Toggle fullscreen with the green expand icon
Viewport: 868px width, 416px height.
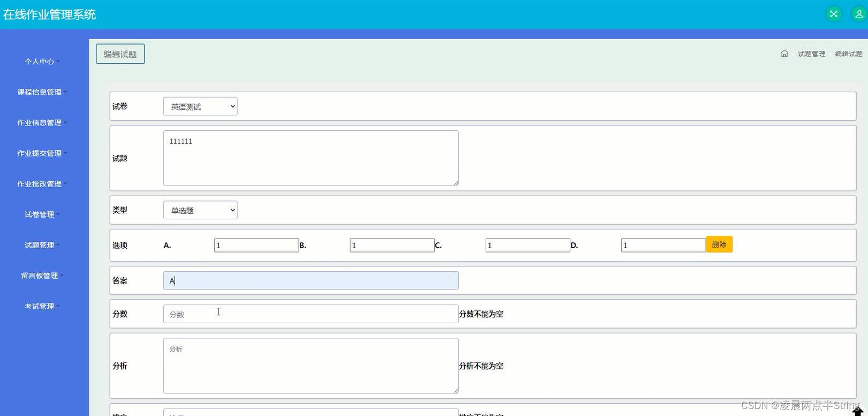tap(834, 14)
